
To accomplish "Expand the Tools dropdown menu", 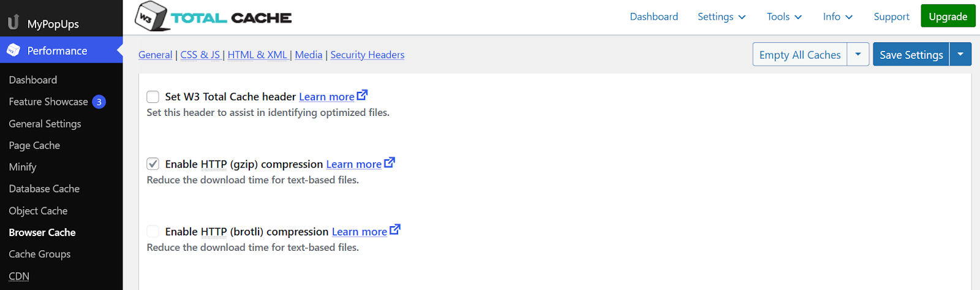I will 784,17.
